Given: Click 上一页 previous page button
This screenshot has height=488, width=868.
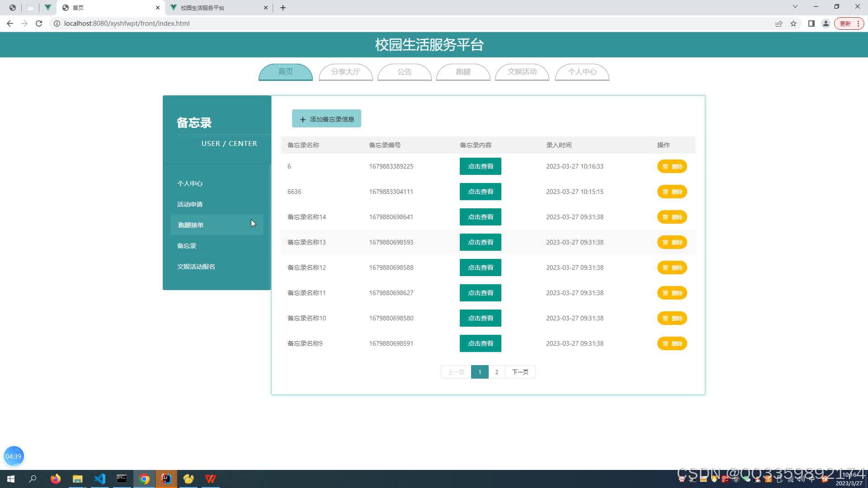Looking at the screenshot, I should pyautogui.click(x=456, y=372).
